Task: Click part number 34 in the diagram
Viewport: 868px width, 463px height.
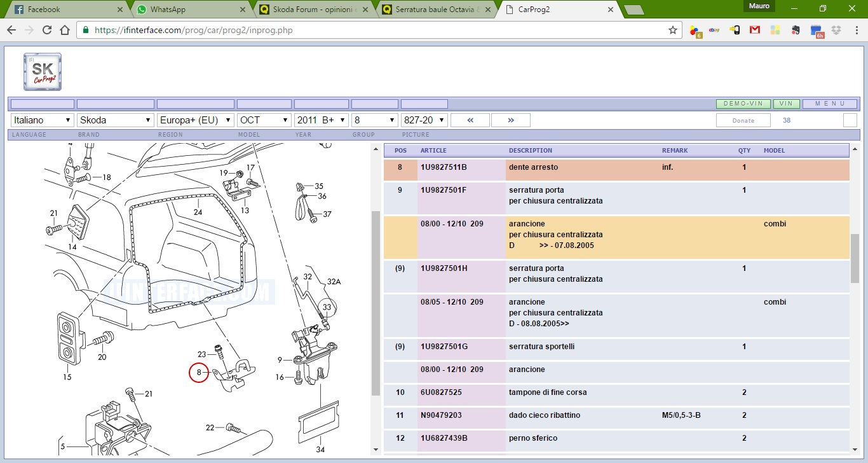Action: (x=320, y=450)
